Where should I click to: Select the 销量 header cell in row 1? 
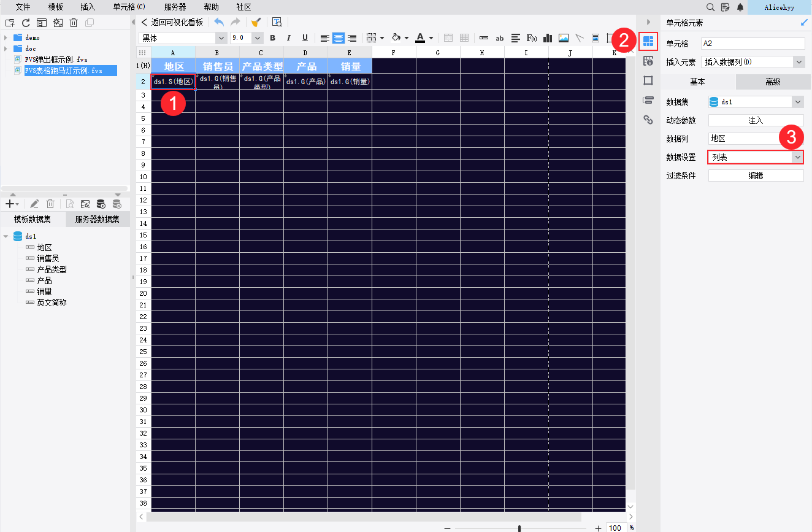click(x=350, y=66)
